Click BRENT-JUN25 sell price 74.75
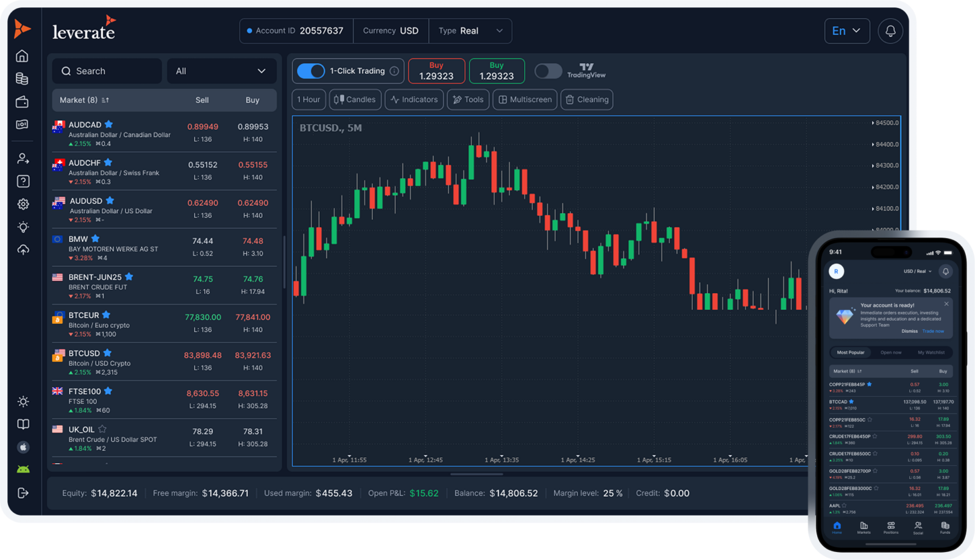The height and width of the screenshot is (560, 975). (203, 279)
